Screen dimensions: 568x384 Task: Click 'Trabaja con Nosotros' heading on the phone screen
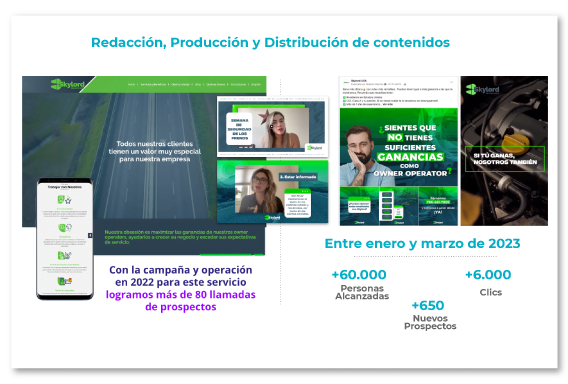(65, 187)
